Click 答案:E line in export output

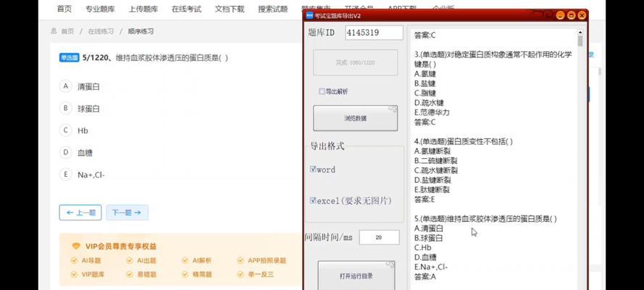pos(425,199)
